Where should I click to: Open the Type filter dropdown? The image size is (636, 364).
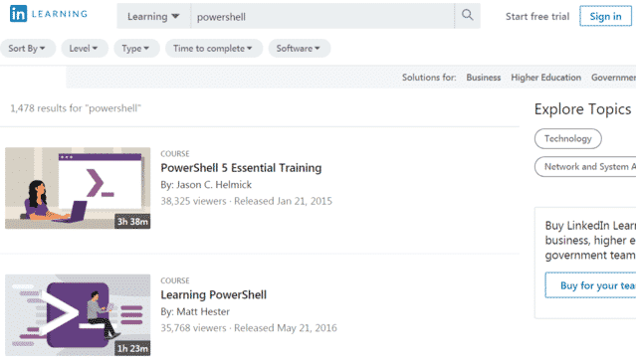(136, 49)
